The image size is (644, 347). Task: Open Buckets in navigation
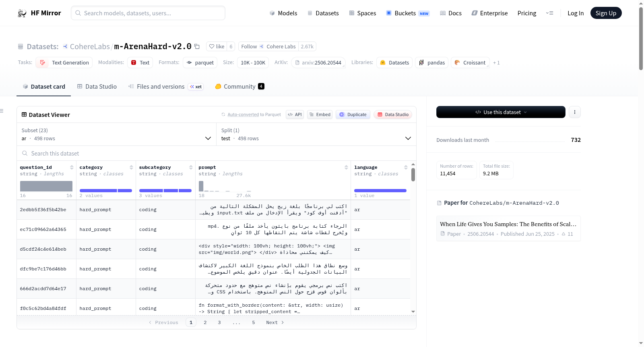408,13
